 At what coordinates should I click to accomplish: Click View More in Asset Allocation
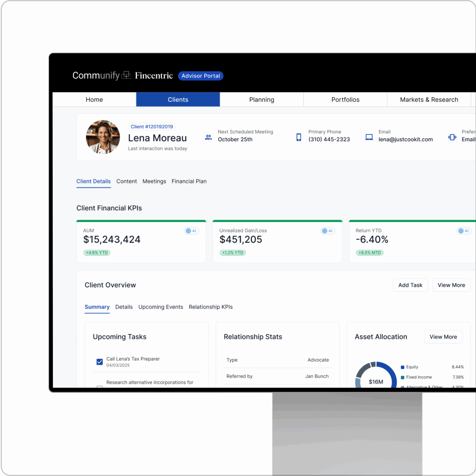point(443,337)
